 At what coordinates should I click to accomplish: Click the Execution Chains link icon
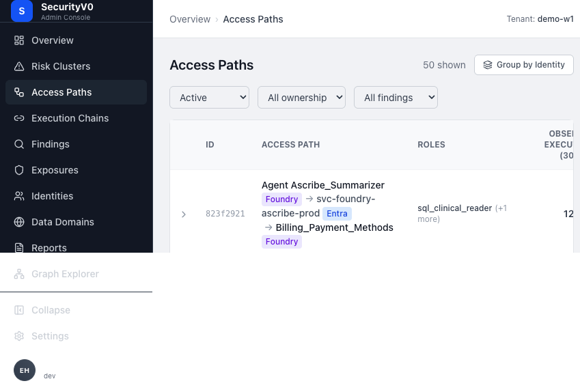[19, 118]
